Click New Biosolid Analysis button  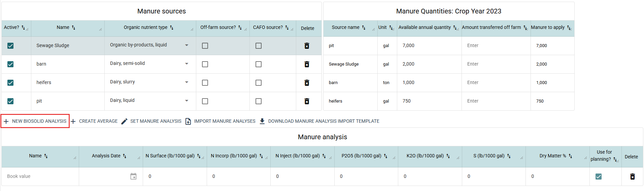point(35,121)
